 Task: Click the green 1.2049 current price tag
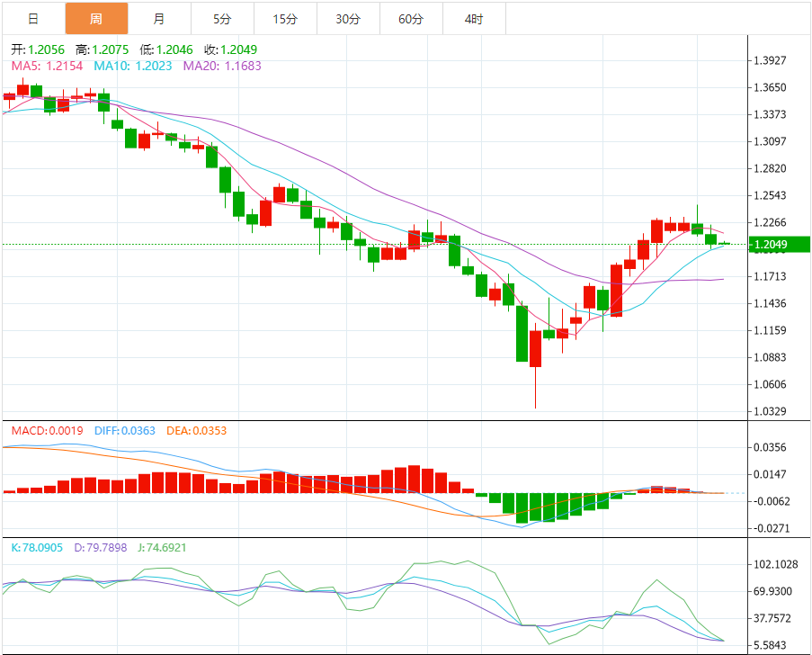(x=780, y=244)
